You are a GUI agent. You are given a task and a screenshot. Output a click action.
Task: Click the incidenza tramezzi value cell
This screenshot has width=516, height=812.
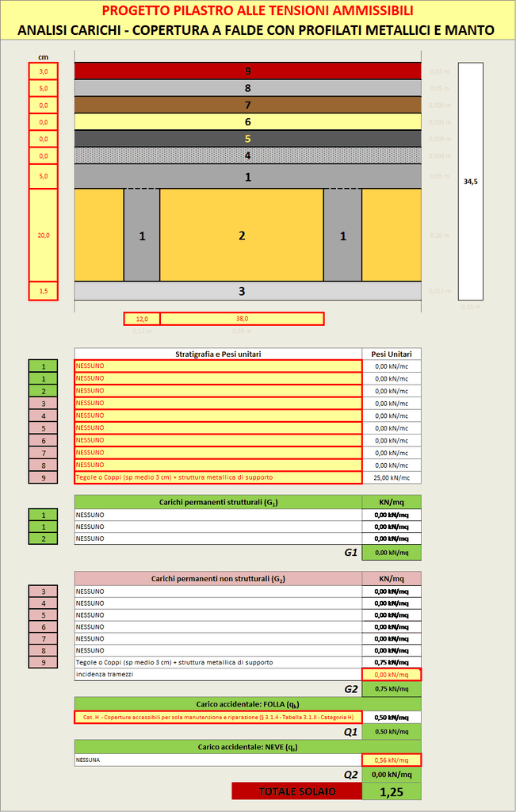[392, 675]
